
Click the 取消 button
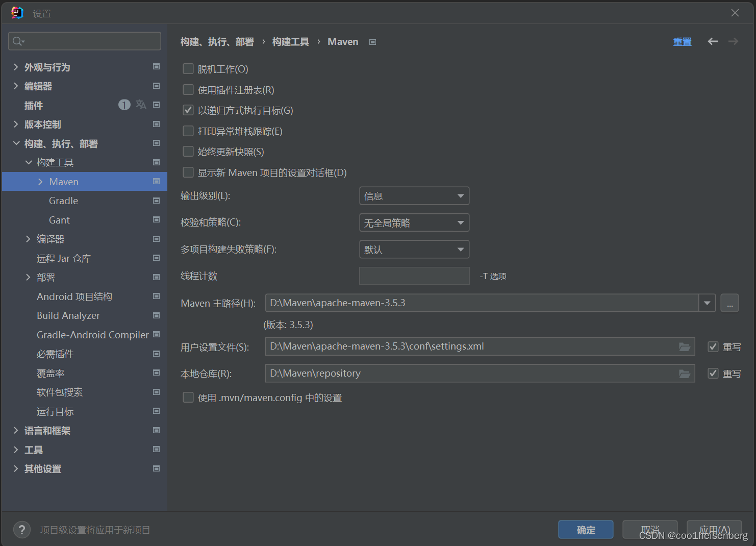click(650, 530)
